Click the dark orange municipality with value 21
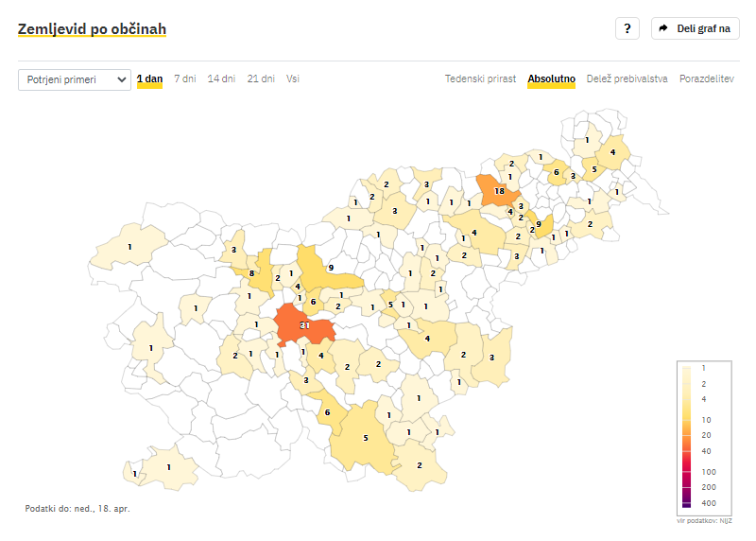 coord(304,325)
